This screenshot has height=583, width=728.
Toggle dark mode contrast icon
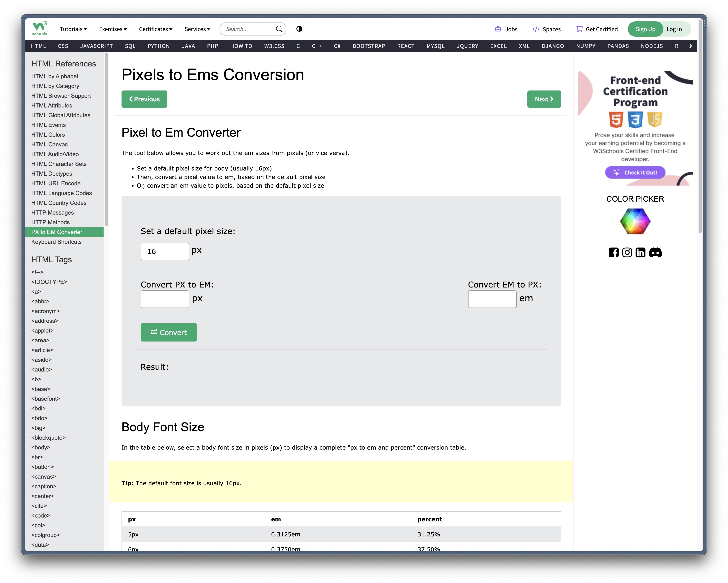(299, 29)
